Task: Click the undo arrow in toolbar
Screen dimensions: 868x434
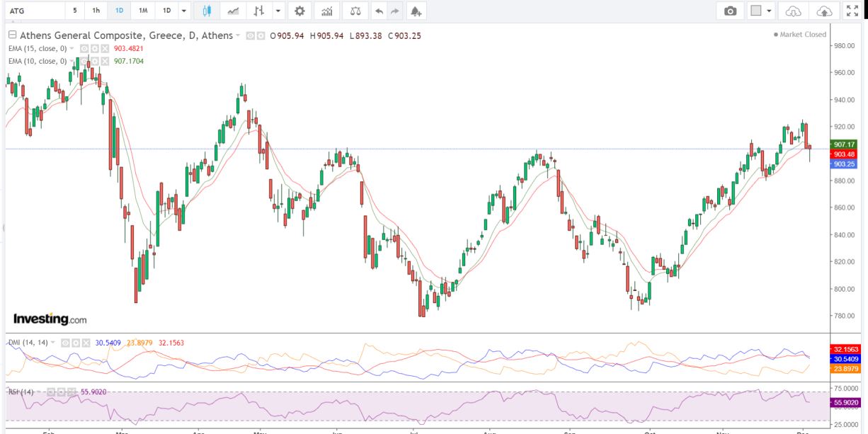Action: tap(379, 11)
